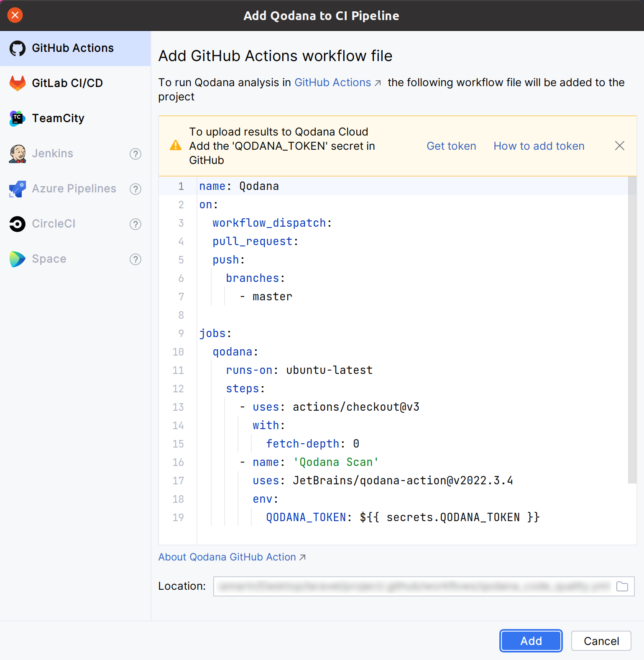Dismiss the Qodana token warning banner
This screenshot has width=644, height=660.
click(620, 146)
